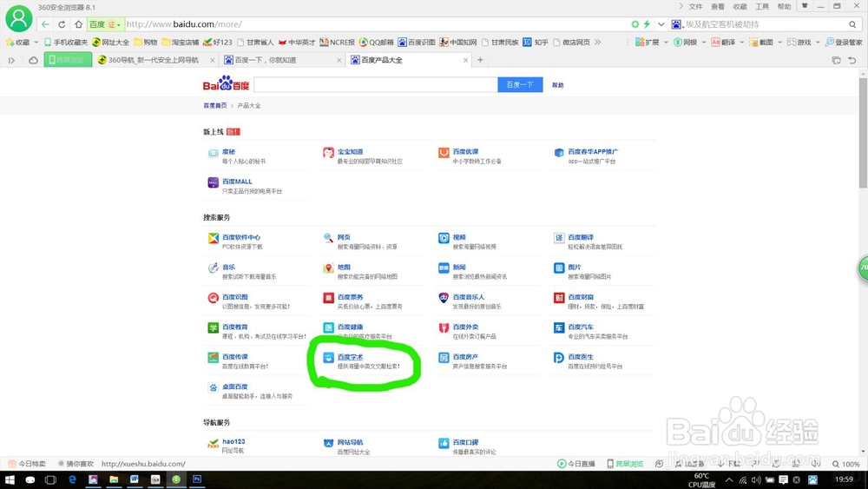This screenshot has height=489, width=868.
Task: Click the 百度财富 icon
Action: pyautogui.click(x=558, y=298)
